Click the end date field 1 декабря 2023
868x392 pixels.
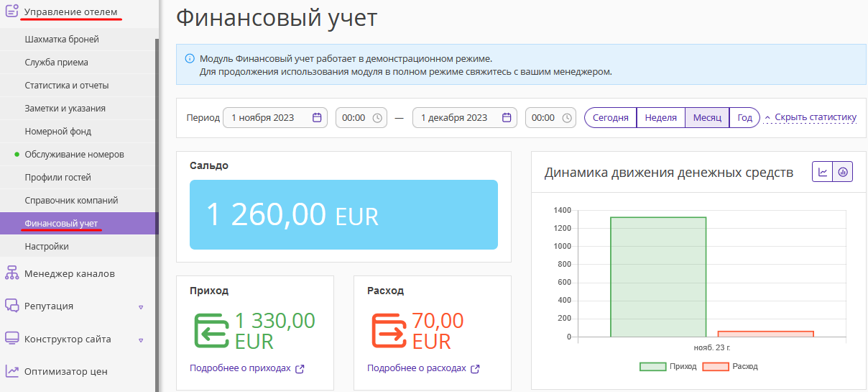[465, 118]
